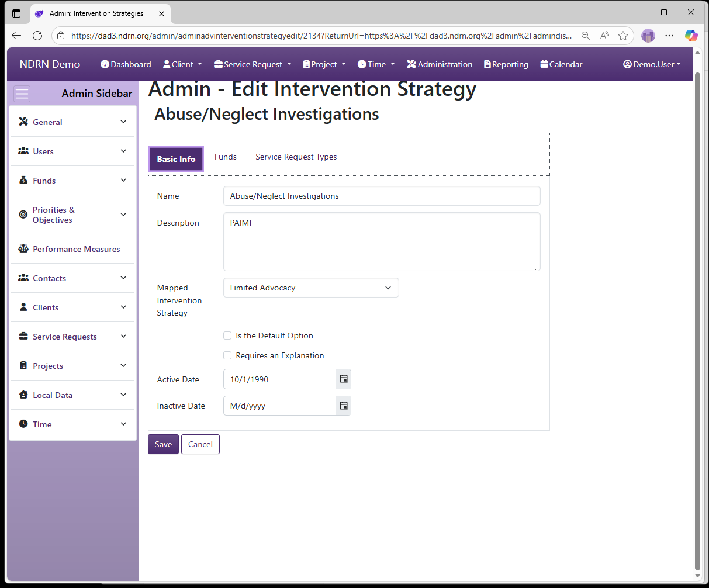Click the read aloud icon in address bar
Viewport: 709px width, 588px height.
[x=604, y=36]
